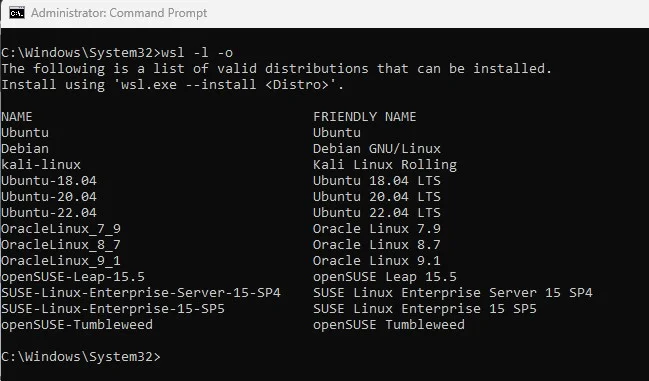649x381 pixels.
Task: Click 'Ubuntu' in the NAME column
Action: 25,133
